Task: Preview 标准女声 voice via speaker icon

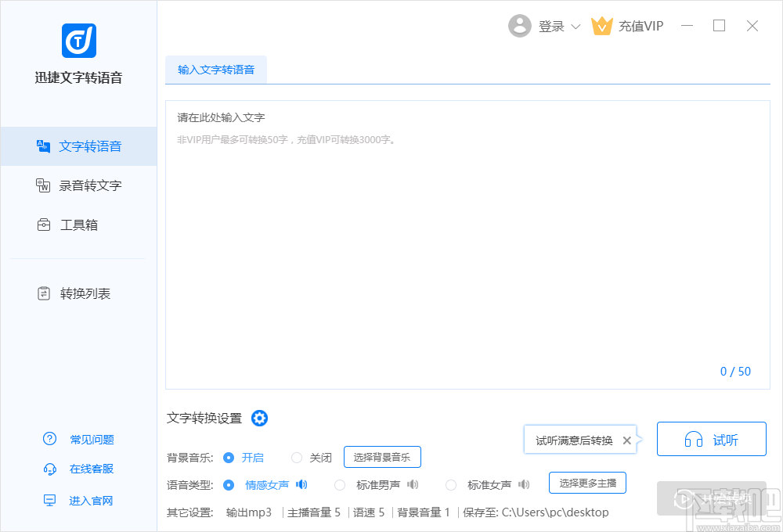Action: tap(523, 485)
